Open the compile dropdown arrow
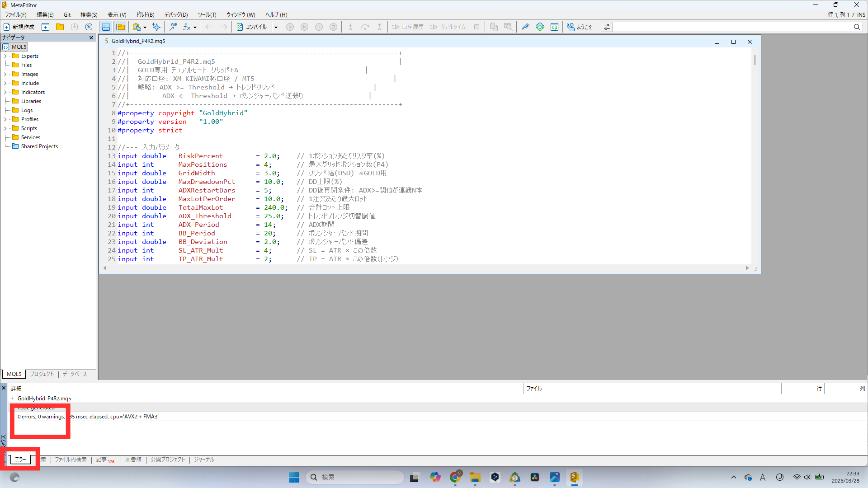Screen dimensions: 868x488 coord(276,27)
